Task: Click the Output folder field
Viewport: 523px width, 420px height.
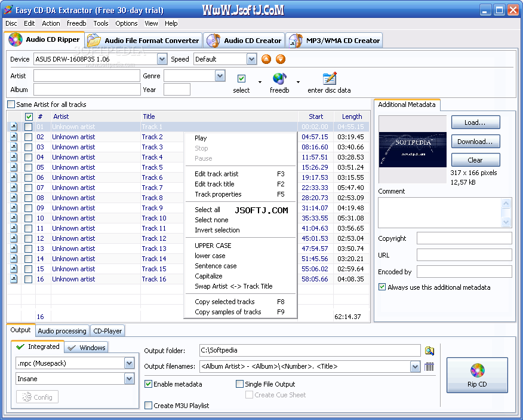Action: 310,350
